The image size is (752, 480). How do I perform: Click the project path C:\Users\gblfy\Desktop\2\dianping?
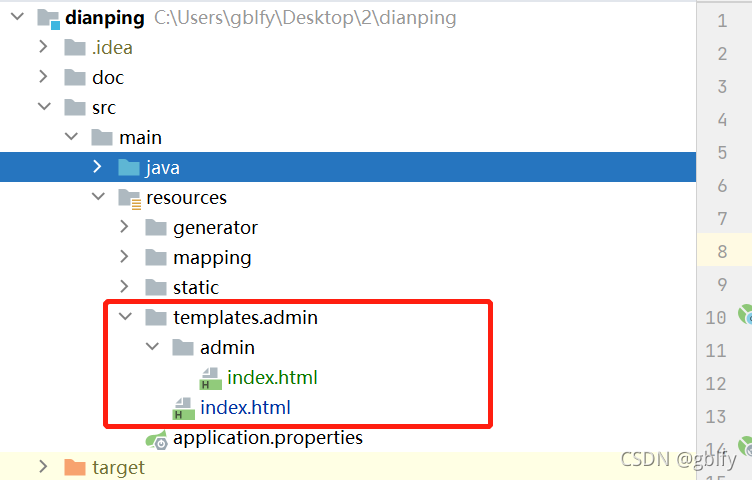pyautogui.click(x=305, y=18)
